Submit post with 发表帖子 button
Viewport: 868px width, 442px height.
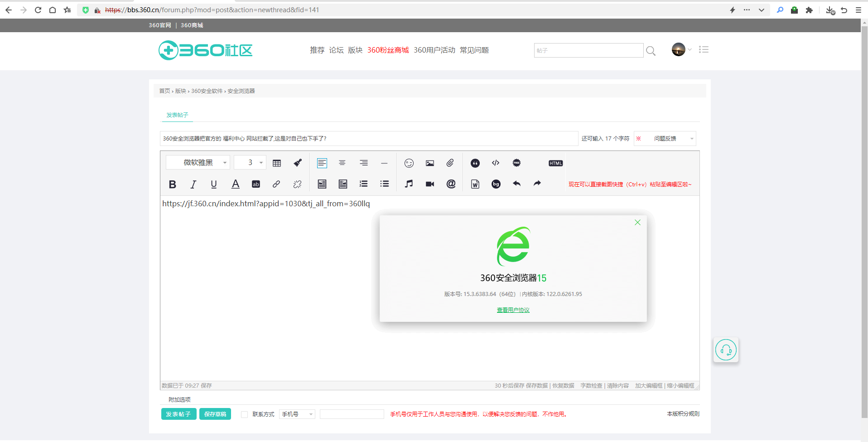pyautogui.click(x=178, y=414)
